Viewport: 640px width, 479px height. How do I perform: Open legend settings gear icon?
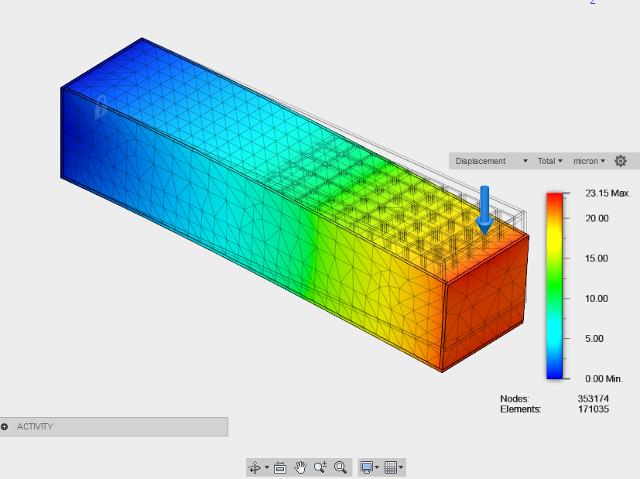pyautogui.click(x=621, y=161)
